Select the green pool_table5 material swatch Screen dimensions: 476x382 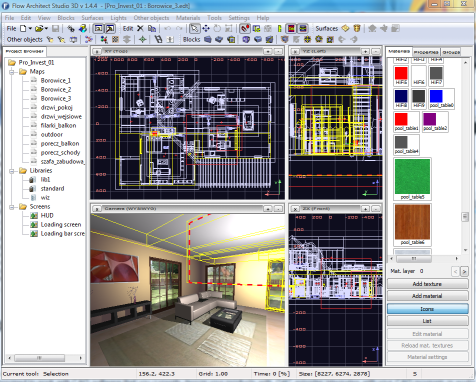pos(412,176)
